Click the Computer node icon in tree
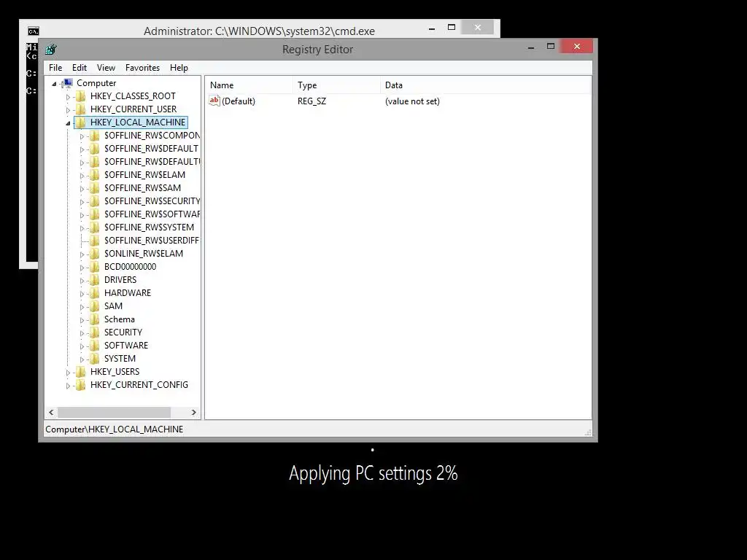The image size is (747, 560). click(x=68, y=83)
